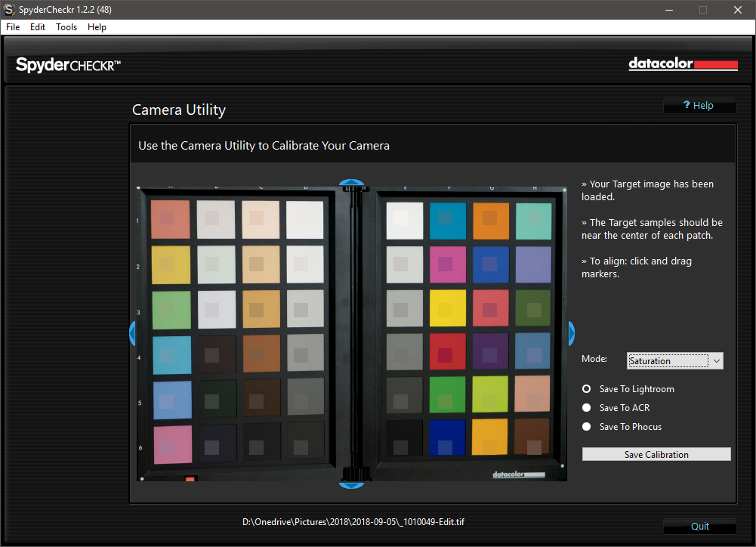756x547 pixels.
Task: Click the Save Calibration button
Action: [656, 454]
